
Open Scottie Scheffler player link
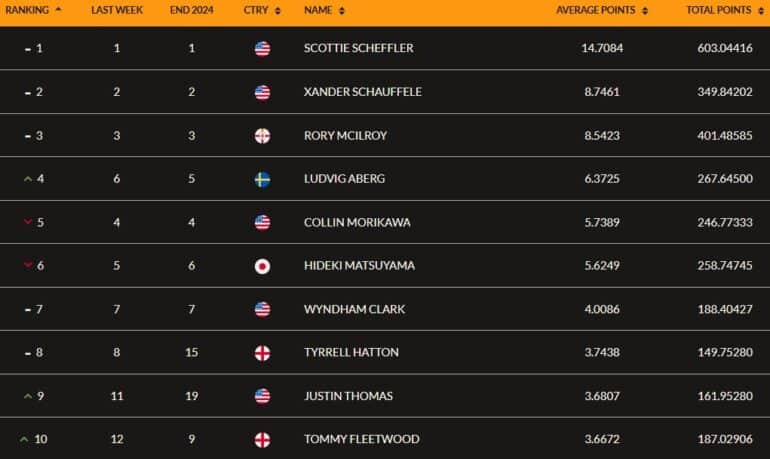[x=358, y=48]
